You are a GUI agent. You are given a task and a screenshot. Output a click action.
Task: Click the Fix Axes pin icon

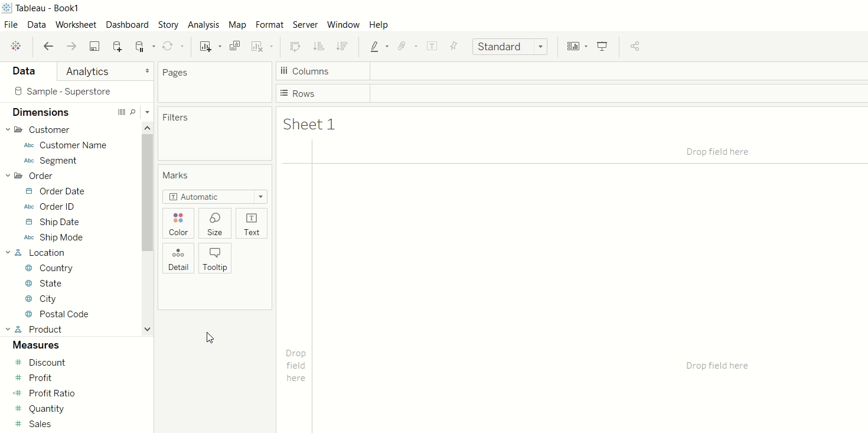point(453,46)
